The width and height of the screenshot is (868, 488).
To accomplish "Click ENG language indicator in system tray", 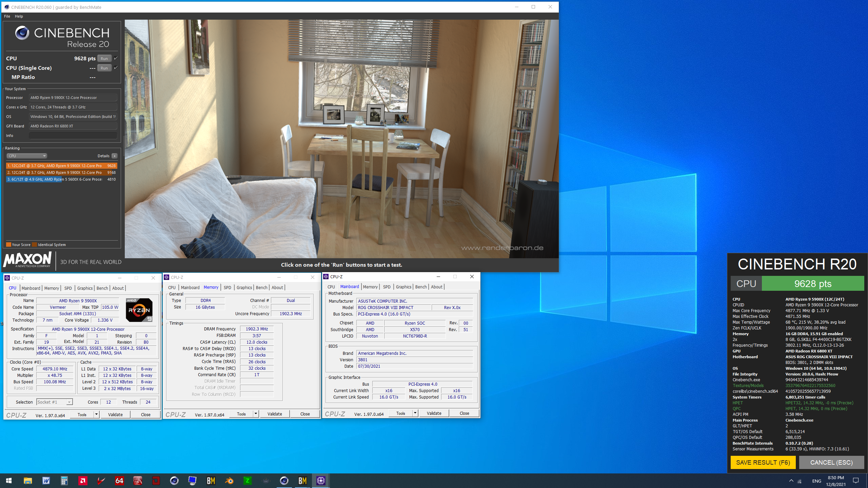I will pyautogui.click(x=816, y=481).
